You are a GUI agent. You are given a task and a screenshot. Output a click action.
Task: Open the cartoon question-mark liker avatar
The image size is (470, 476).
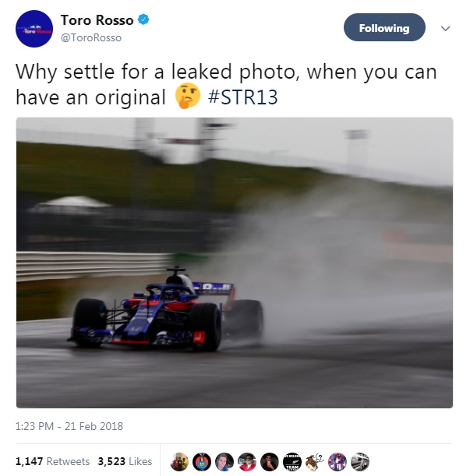coord(314,462)
